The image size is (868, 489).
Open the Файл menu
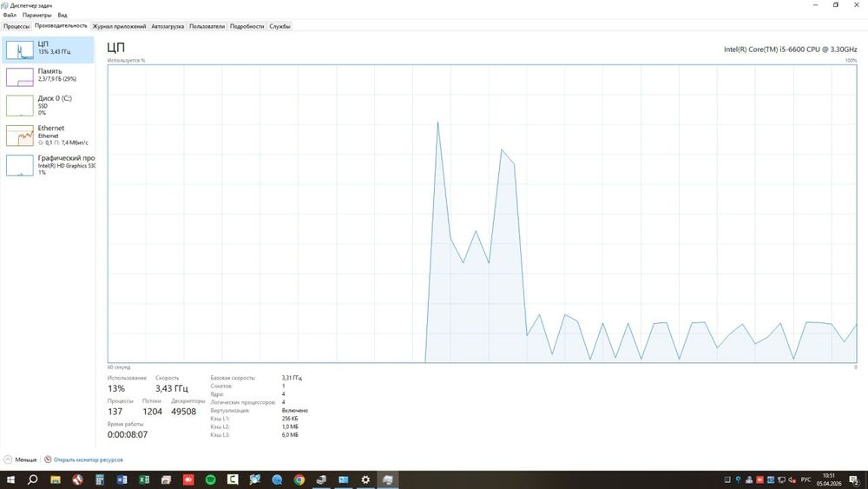(x=10, y=15)
